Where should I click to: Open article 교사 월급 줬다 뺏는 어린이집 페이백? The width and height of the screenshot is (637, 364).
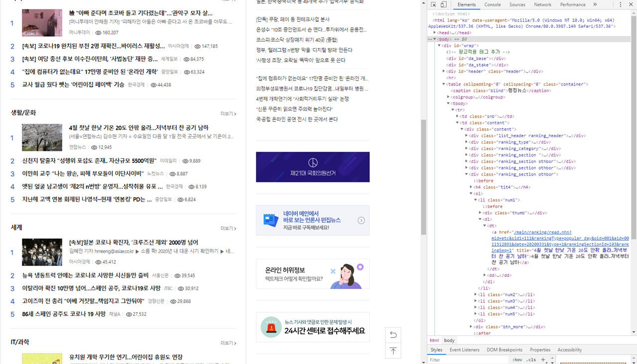point(73,85)
